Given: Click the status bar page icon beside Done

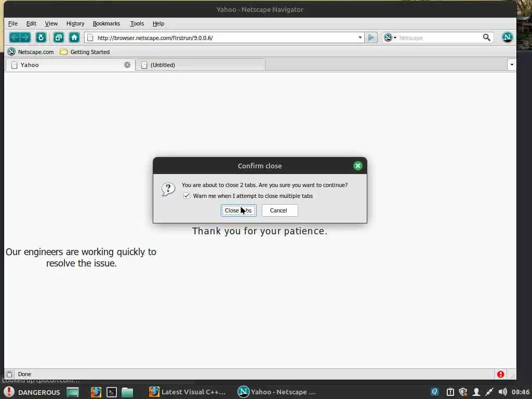Looking at the screenshot, I should (x=9, y=374).
